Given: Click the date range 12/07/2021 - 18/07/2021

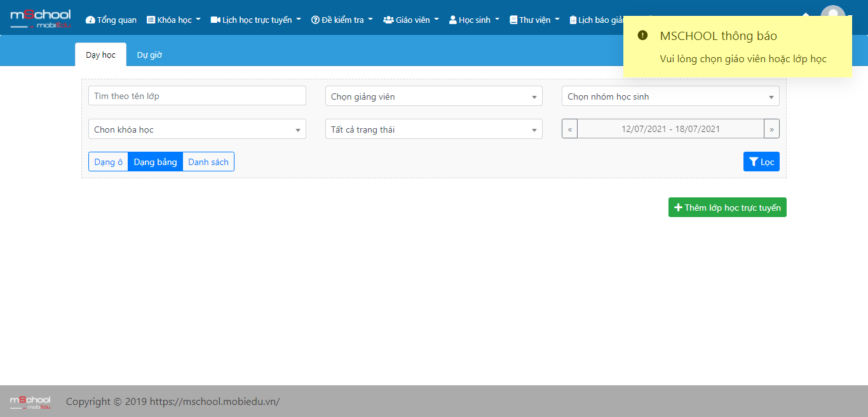Looking at the screenshot, I should coord(670,129).
